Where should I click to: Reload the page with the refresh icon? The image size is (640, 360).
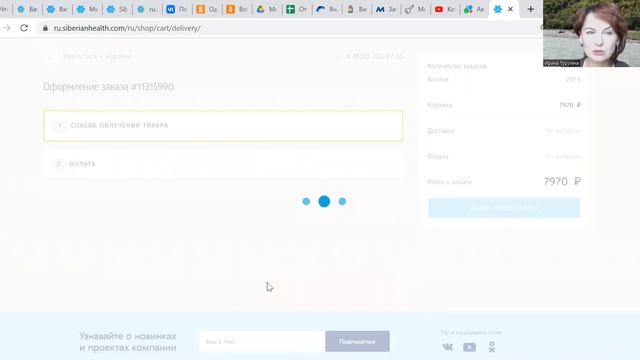pos(24,28)
